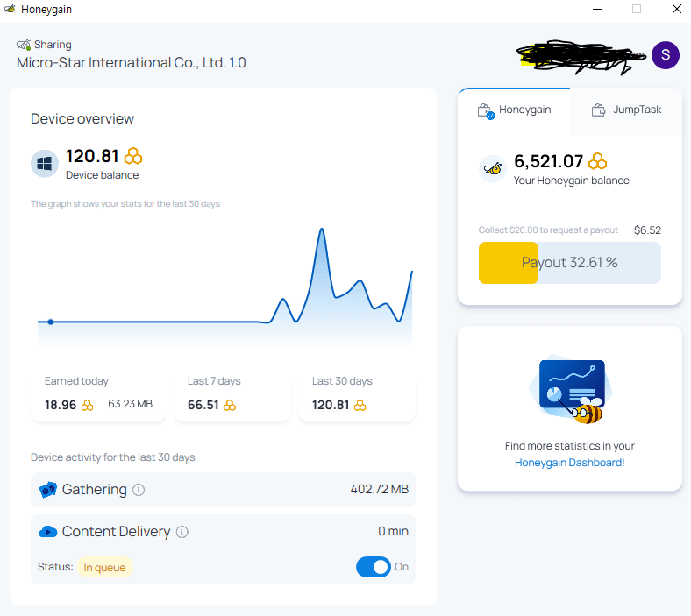
Task: Minimize the Honeygain window
Action: (x=597, y=9)
